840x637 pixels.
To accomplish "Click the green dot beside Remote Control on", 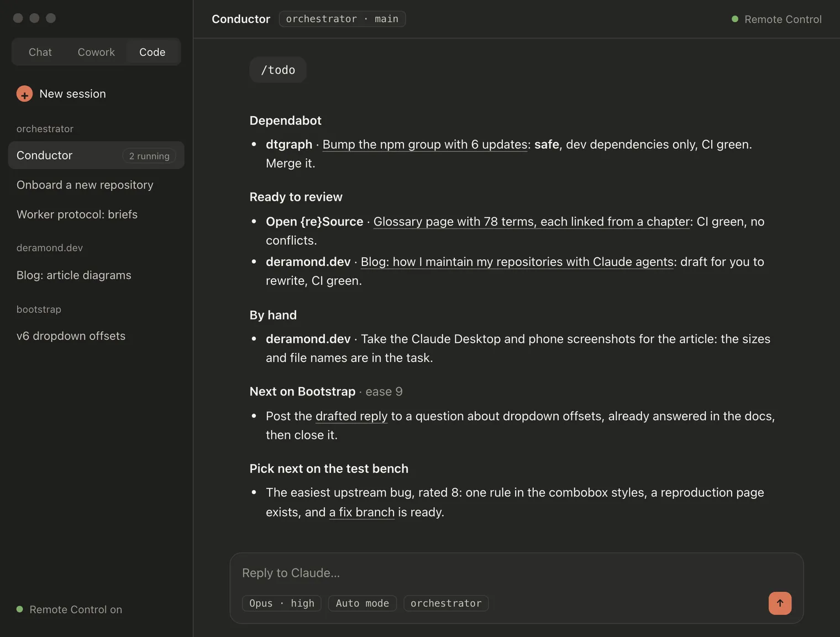I will point(20,609).
